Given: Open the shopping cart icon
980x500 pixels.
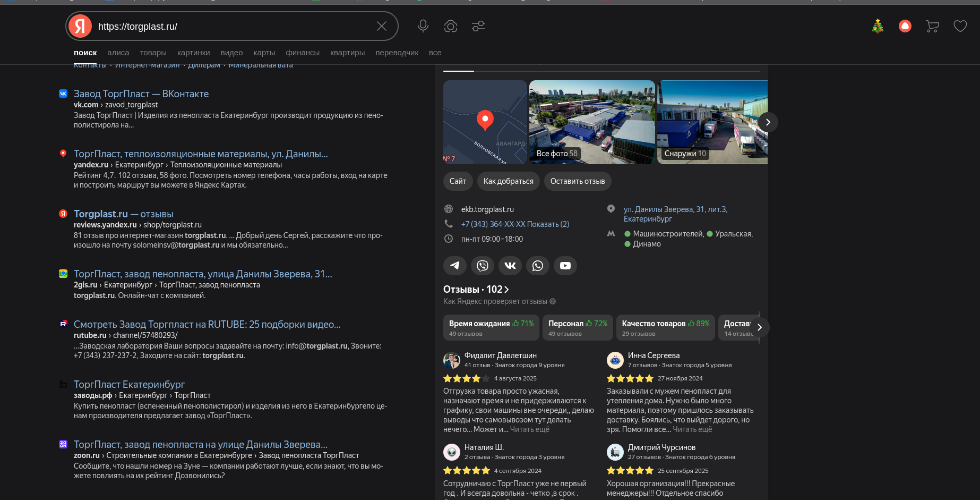Looking at the screenshot, I should pos(933,26).
